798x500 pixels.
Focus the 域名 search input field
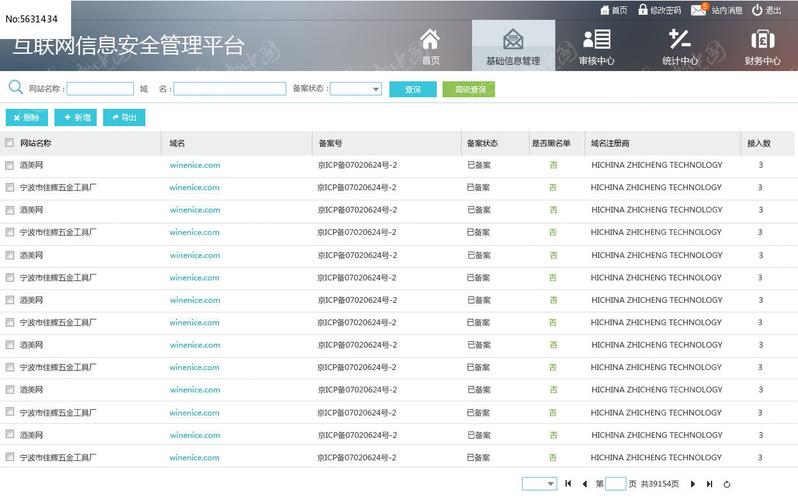point(230,89)
